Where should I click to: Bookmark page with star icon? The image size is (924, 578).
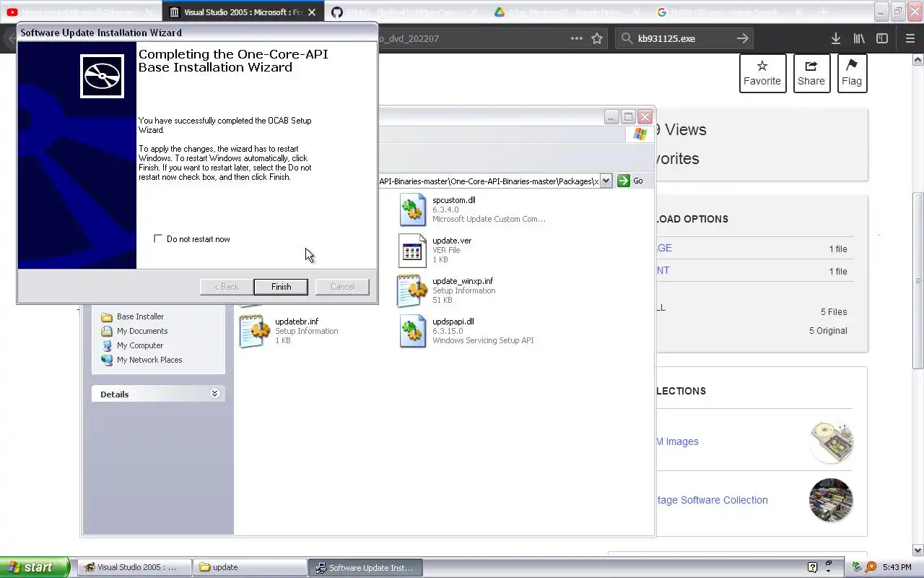597,38
